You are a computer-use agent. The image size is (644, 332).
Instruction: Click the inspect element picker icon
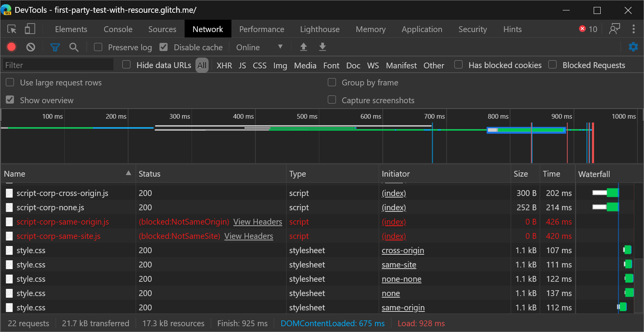[x=12, y=29]
